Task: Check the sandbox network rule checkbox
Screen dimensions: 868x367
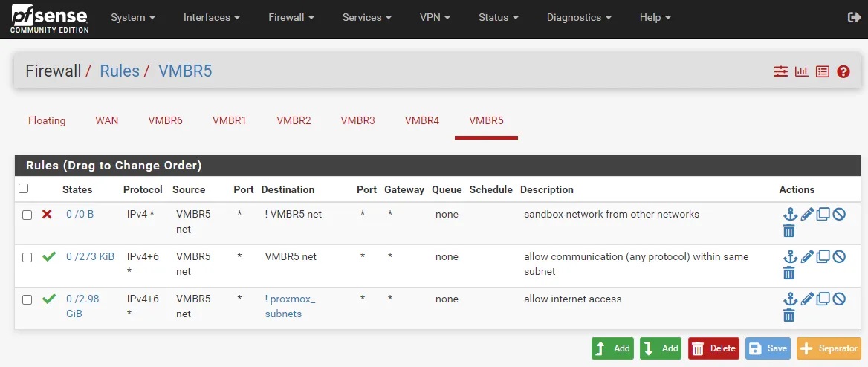Action: pos(27,215)
